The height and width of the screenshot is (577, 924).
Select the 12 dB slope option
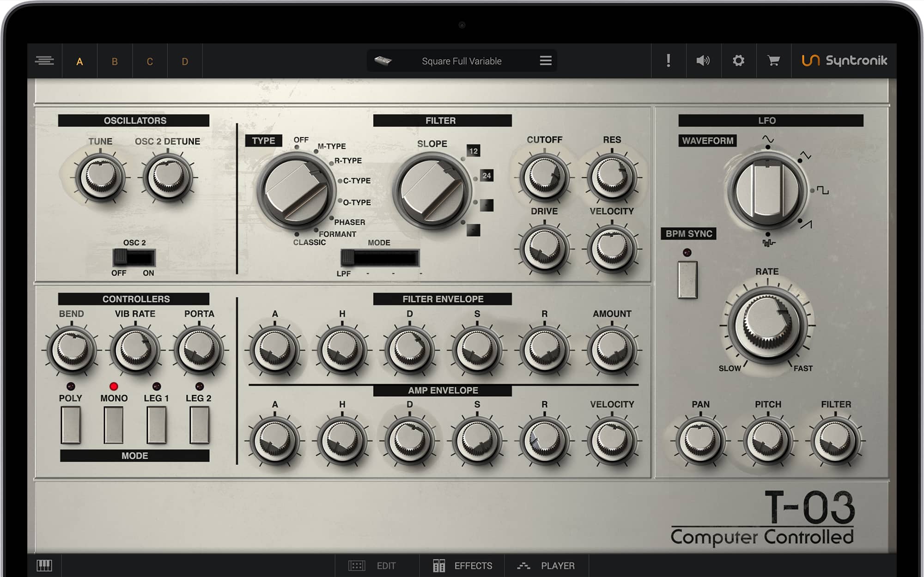(x=473, y=151)
